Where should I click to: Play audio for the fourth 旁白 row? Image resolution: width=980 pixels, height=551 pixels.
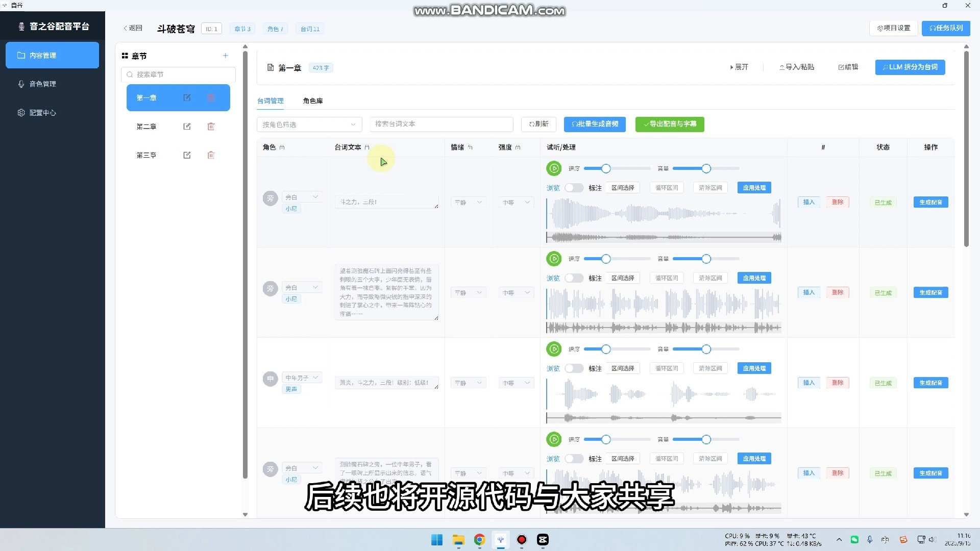pos(554,439)
